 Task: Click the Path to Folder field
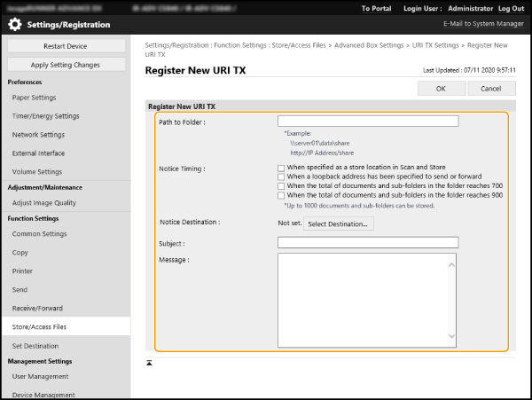(x=367, y=122)
